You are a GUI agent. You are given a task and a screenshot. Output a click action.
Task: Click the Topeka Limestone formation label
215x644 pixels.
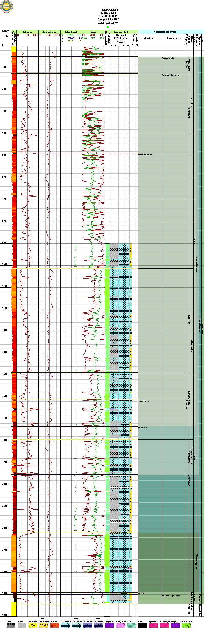pos(170,75)
